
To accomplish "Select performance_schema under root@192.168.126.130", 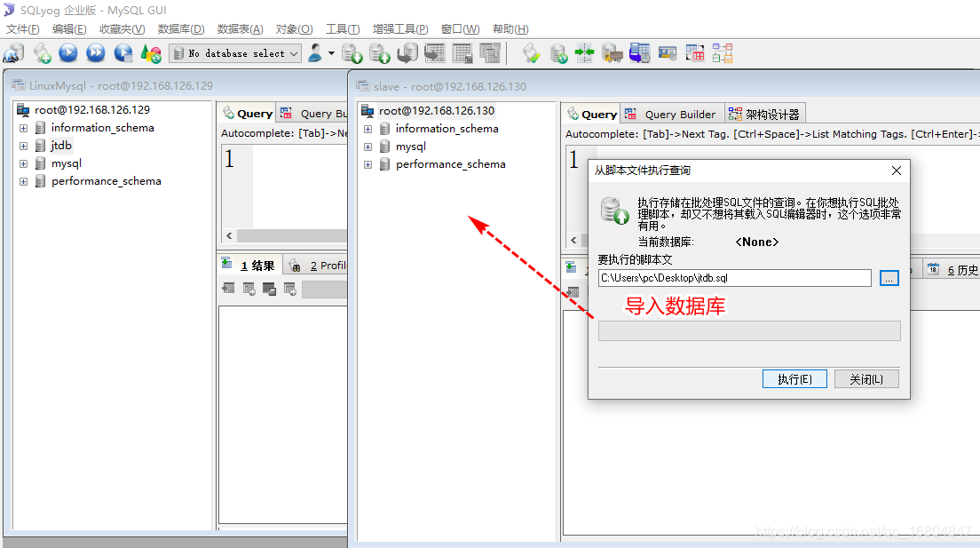I will [x=450, y=164].
